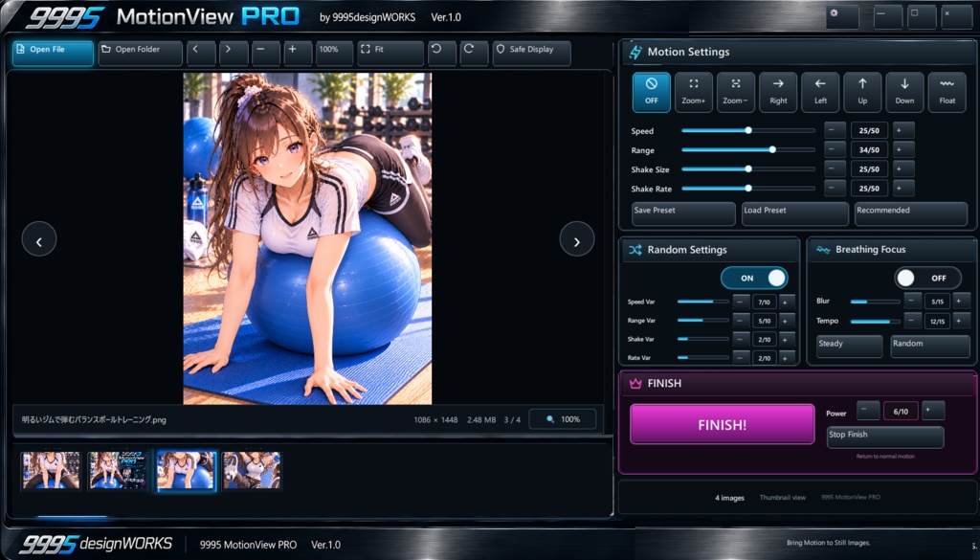Image resolution: width=980 pixels, height=560 pixels.
Task: Load a motion preset
Action: pyautogui.click(x=795, y=213)
